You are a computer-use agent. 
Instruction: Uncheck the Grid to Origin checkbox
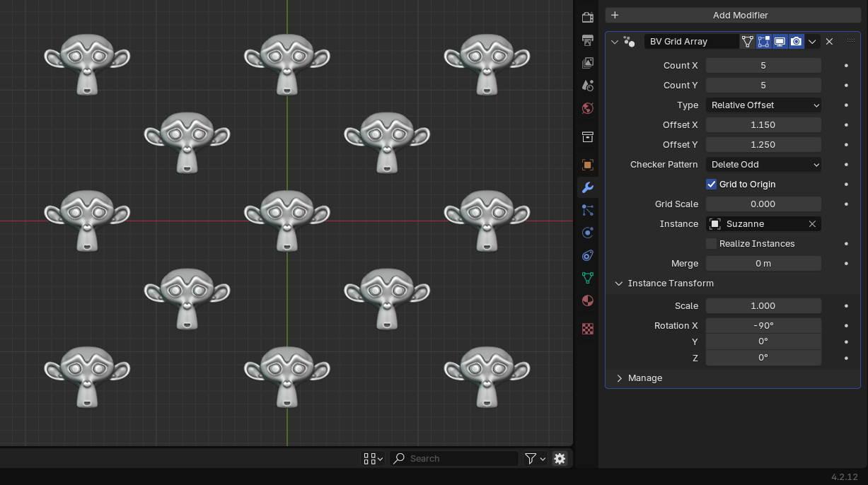tap(712, 185)
